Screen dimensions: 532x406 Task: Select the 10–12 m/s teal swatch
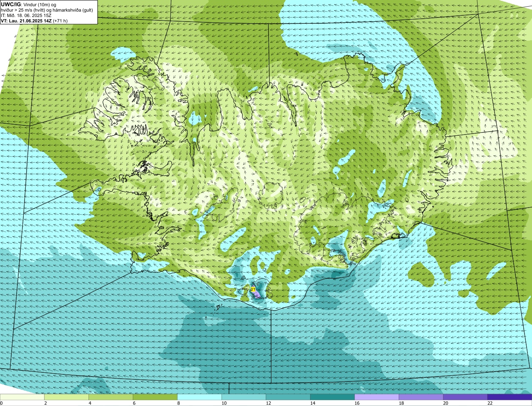pyautogui.click(x=244, y=397)
